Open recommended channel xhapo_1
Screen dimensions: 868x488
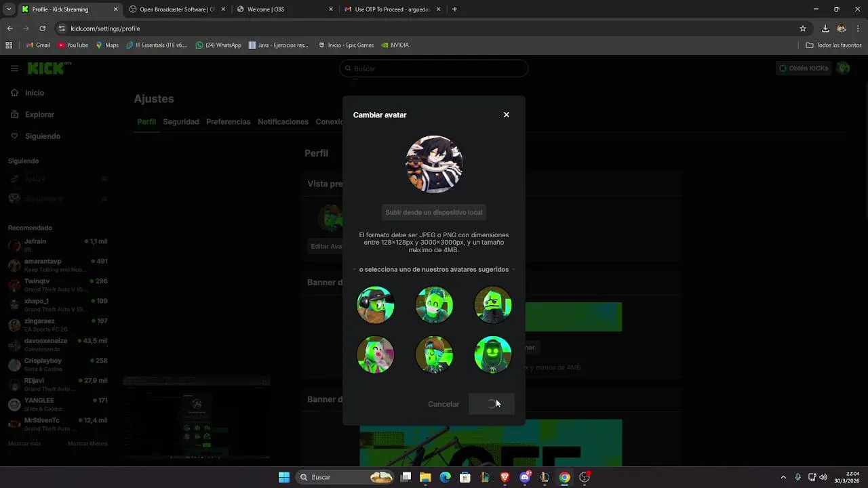click(x=58, y=304)
